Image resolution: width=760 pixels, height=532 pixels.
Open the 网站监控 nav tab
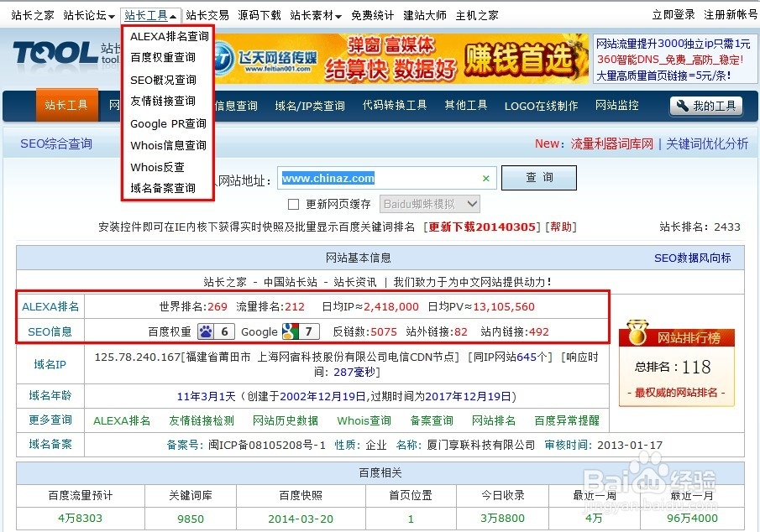pos(617,105)
